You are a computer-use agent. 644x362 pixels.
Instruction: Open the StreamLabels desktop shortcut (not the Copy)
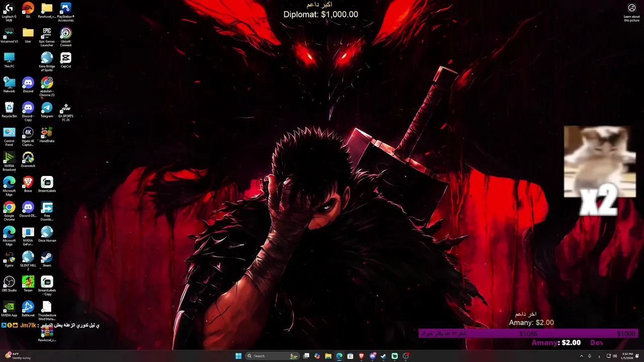(47, 185)
